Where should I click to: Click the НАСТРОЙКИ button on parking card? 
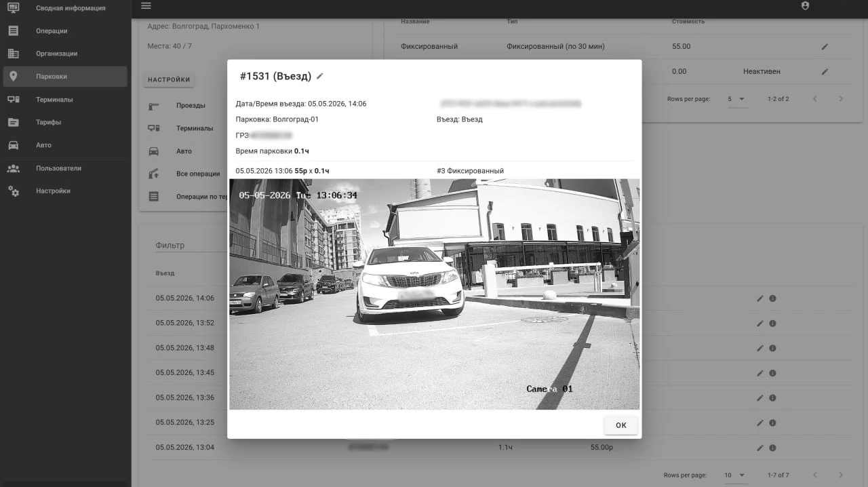point(169,80)
